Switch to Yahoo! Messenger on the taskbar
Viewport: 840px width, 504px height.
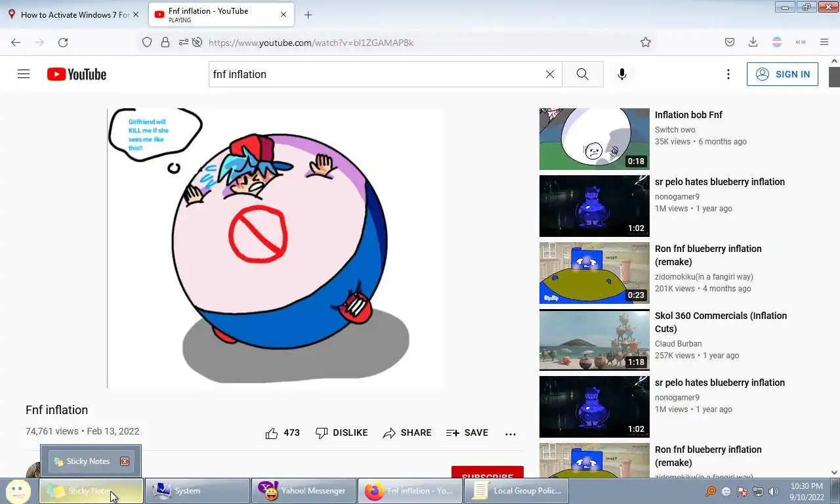(x=304, y=491)
